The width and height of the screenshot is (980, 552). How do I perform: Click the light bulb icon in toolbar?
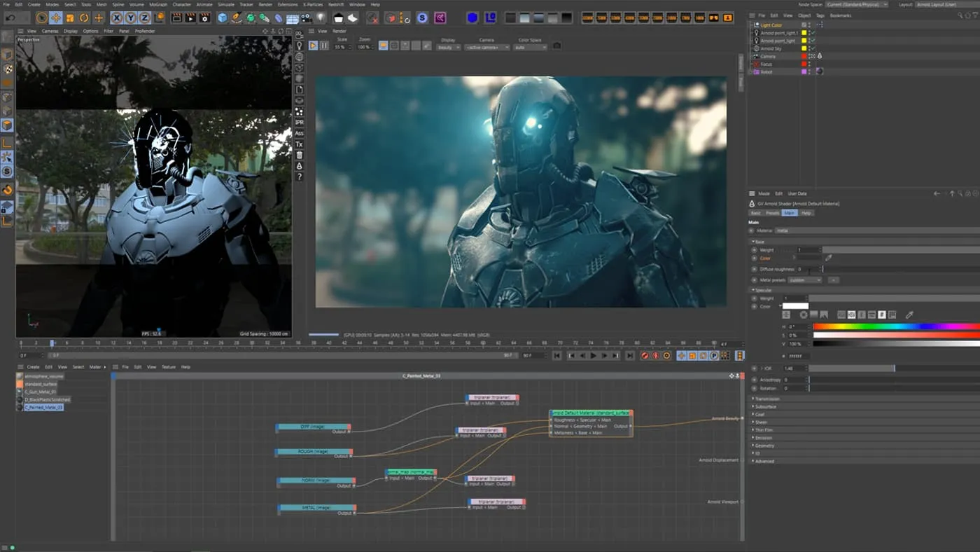pos(321,18)
